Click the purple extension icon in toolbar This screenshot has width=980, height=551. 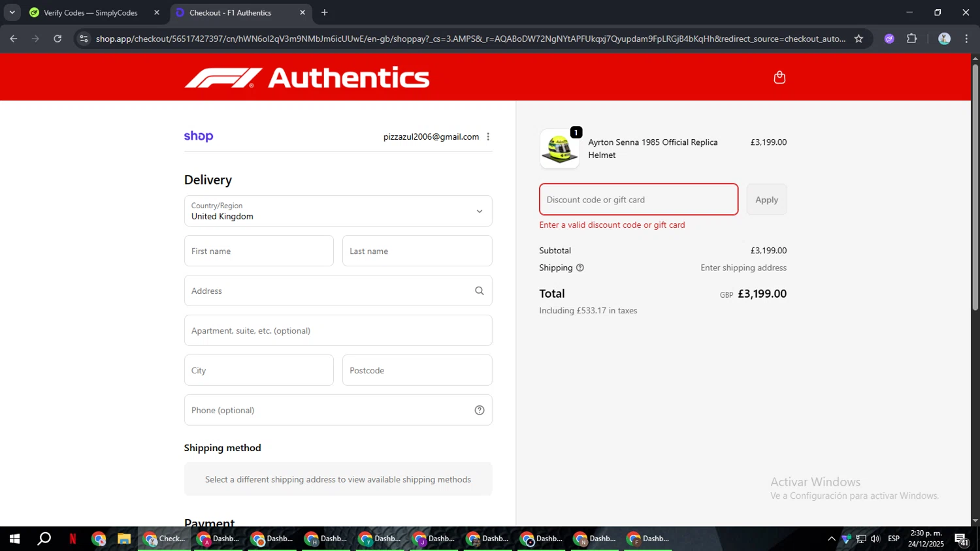click(x=889, y=39)
